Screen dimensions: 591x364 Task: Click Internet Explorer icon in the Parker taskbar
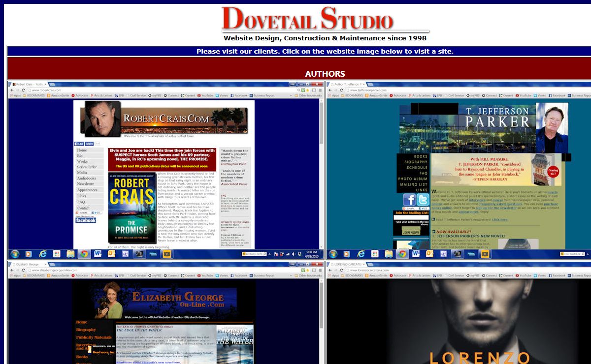pyautogui.click(x=361, y=254)
